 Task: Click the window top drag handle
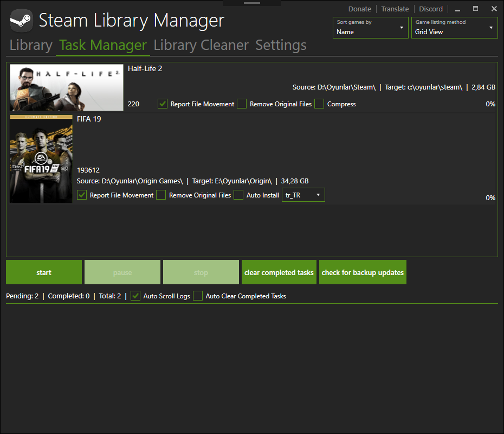pyautogui.click(x=252, y=3)
